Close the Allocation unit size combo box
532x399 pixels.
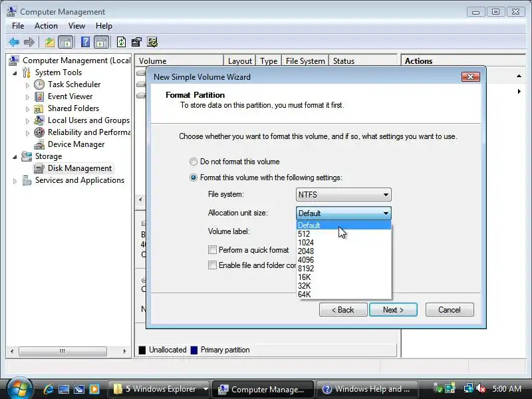coord(343,213)
